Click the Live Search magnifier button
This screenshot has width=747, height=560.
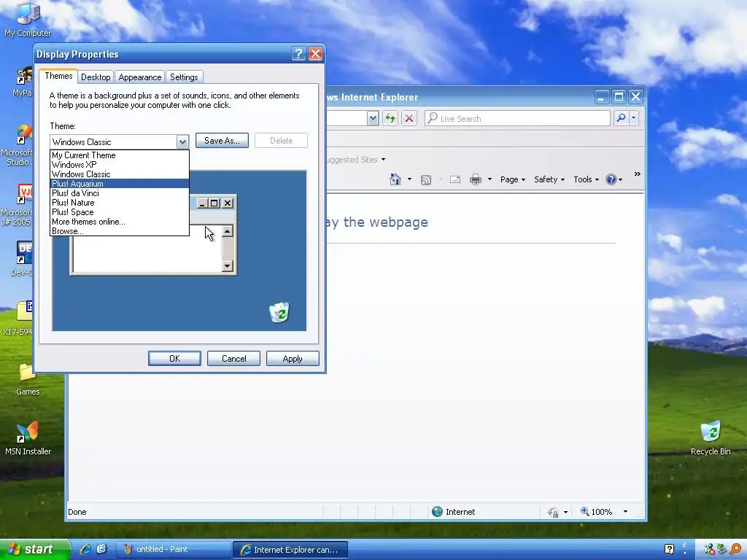pyautogui.click(x=621, y=117)
